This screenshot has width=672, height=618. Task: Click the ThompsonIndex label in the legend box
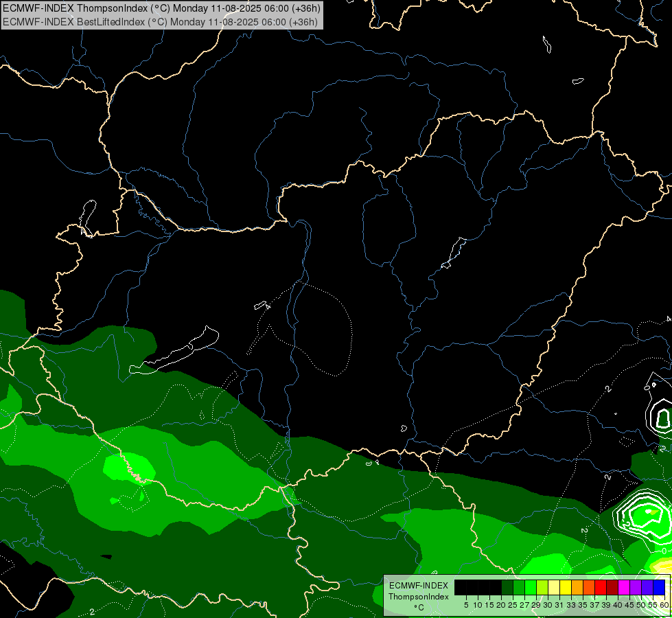pyautogui.click(x=419, y=597)
